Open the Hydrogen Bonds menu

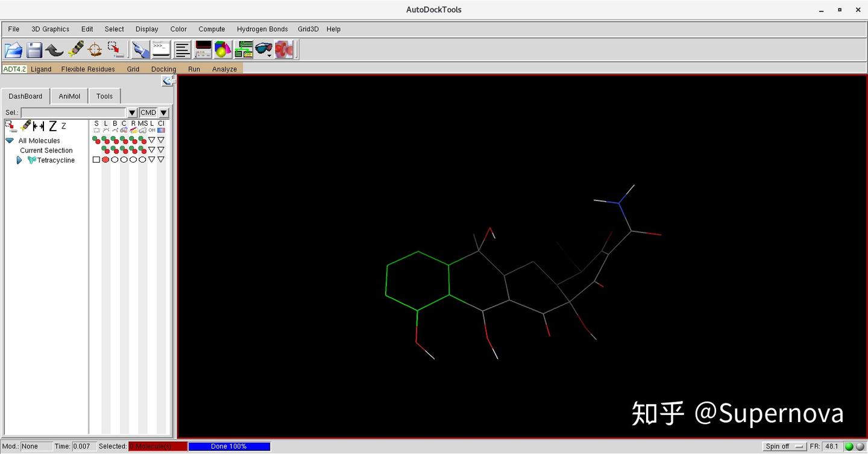click(x=262, y=29)
